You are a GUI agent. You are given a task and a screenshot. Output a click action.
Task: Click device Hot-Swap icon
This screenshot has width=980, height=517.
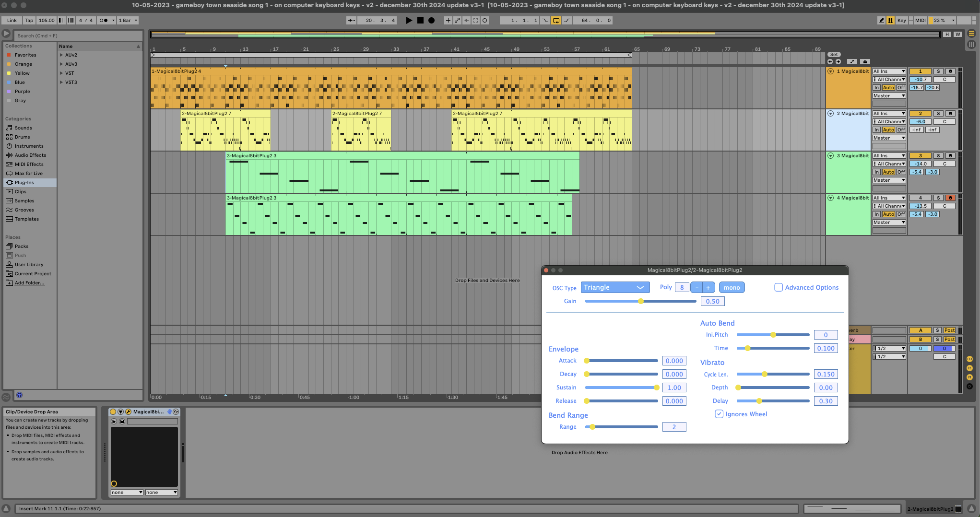pos(176,412)
